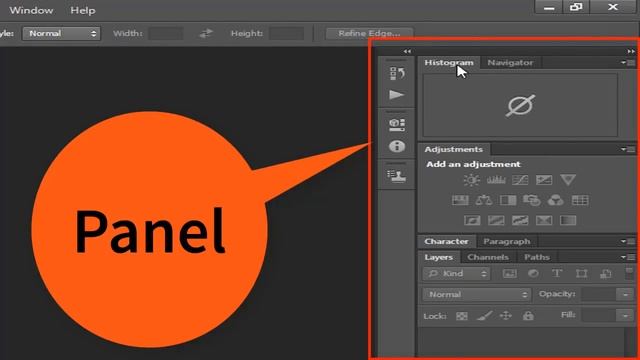Open the Help menu
The height and width of the screenshot is (360, 640).
83,10
